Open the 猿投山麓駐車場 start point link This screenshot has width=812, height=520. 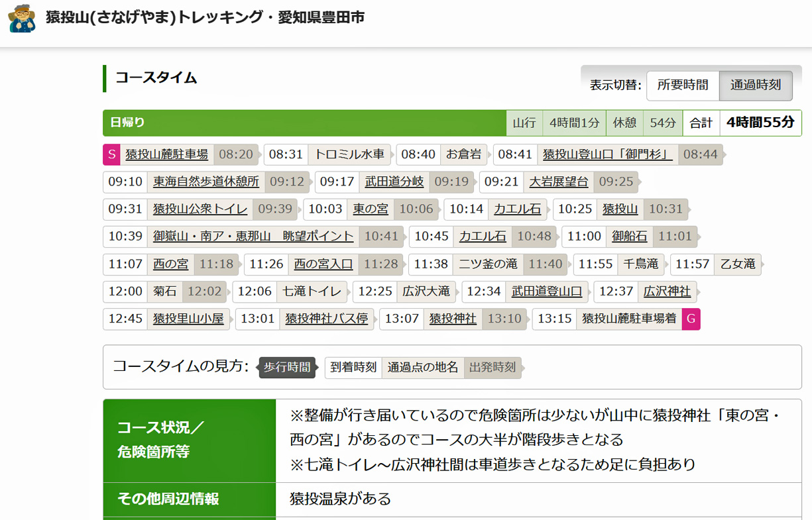click(166, 154)
